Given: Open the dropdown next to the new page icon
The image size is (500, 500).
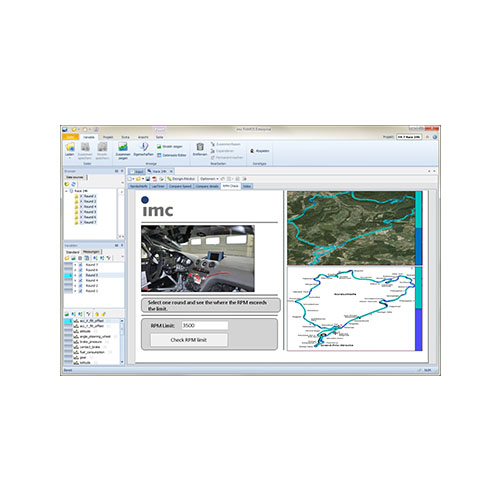Looking at the screenshot, I should click(x=133, y=179).
